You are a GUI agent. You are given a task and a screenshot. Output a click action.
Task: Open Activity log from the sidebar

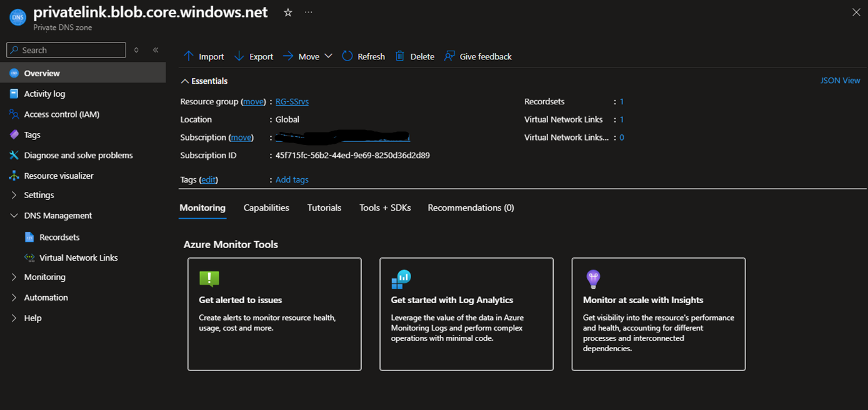pyautogui.click(x=46, y=93)
